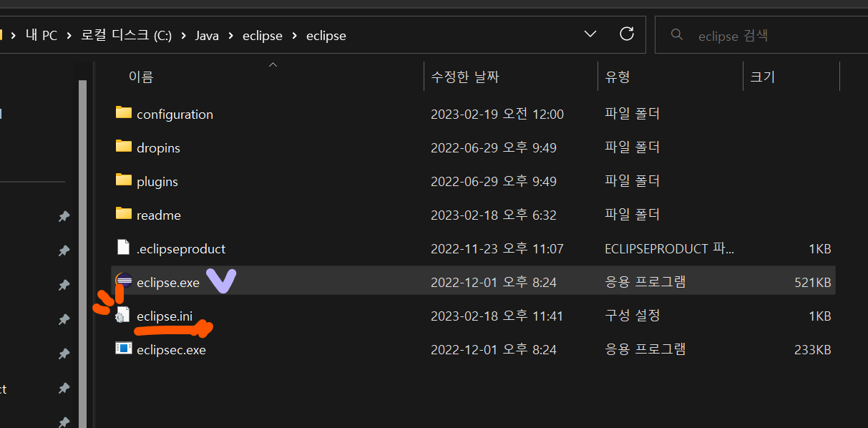Select the eclipsec.exe file name

(171, 350)
